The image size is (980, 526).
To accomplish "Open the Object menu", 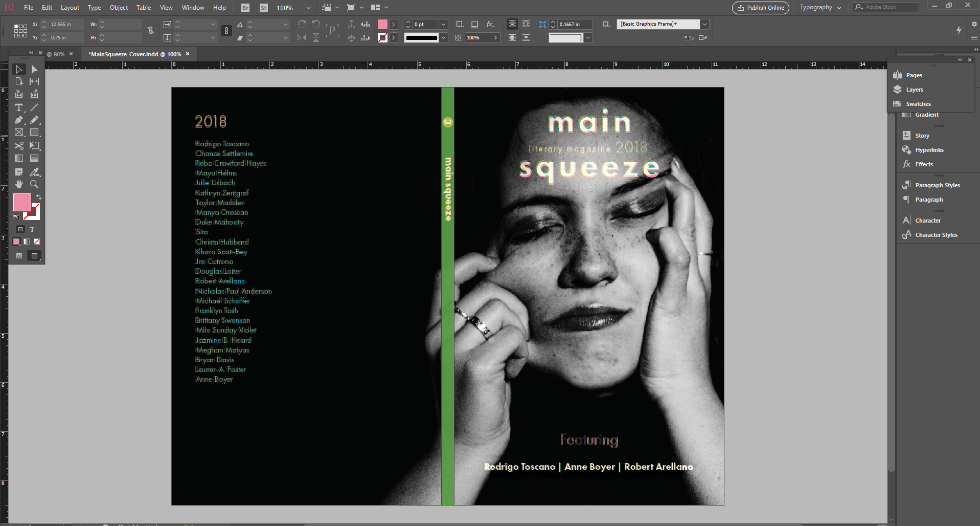I will coord(119,8).
